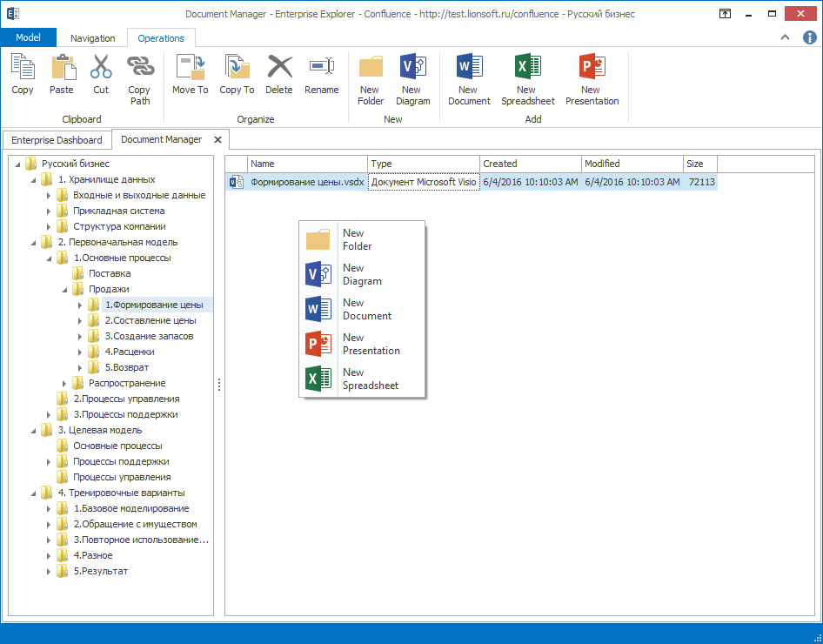Image resolution: width=823 pixels, height=644 pixels.
Task: Collapse the ribbon using the up chevron
Action: pyautogui.click(x=786, y=37)
